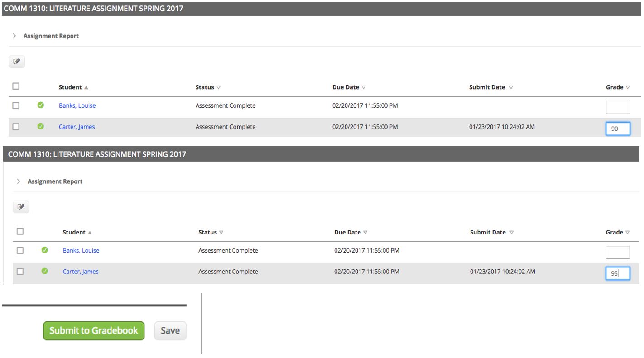
Task: Click the Carter, James due date in the upper table
Action: pos(365,127)
